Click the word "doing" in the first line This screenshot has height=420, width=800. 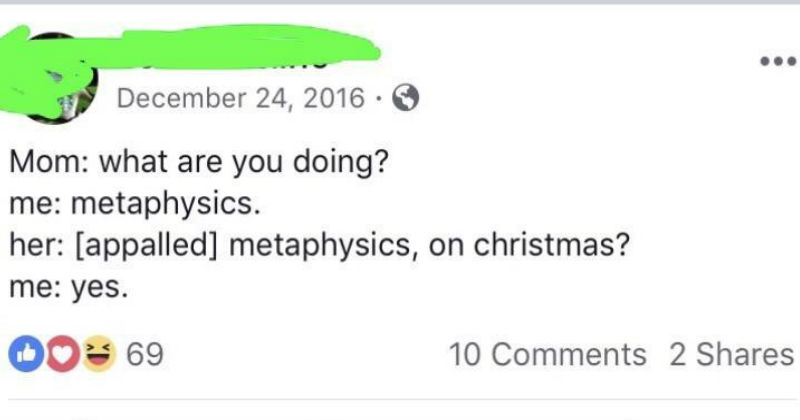[335, 163]
